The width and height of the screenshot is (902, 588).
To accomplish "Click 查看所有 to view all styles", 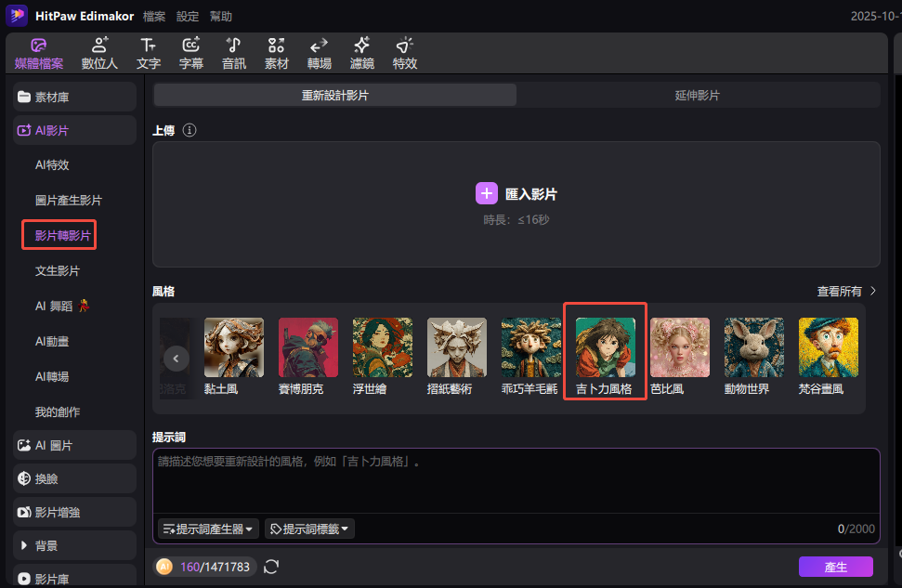I will (x=846, y=292).
